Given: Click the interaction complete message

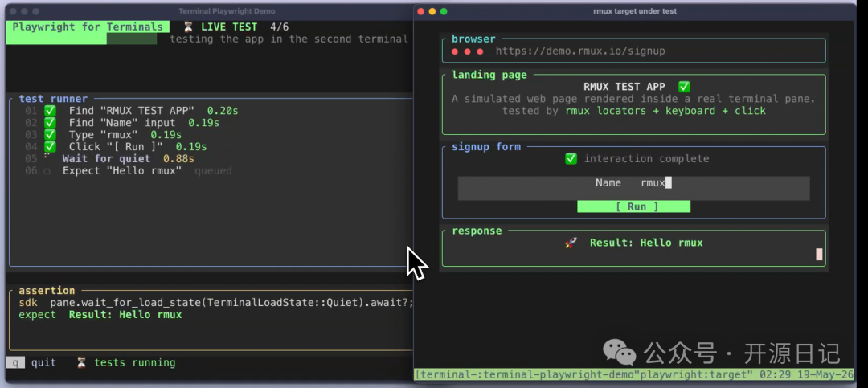Looking at the screenshot, I should 646,159.
